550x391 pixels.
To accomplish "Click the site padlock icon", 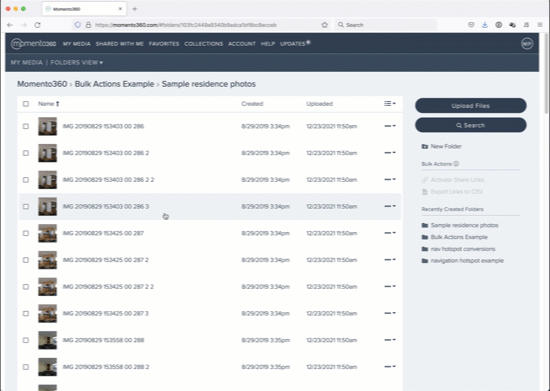I will [88, 25].
